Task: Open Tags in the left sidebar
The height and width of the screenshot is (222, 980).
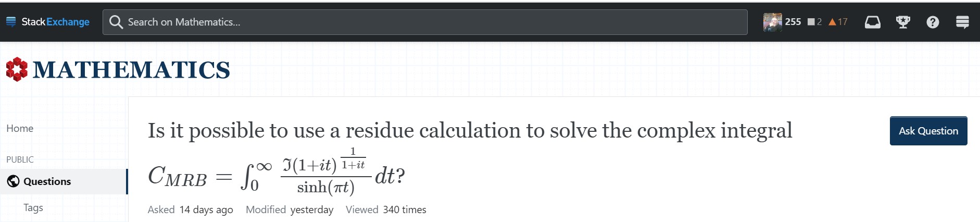Action: 33,207
